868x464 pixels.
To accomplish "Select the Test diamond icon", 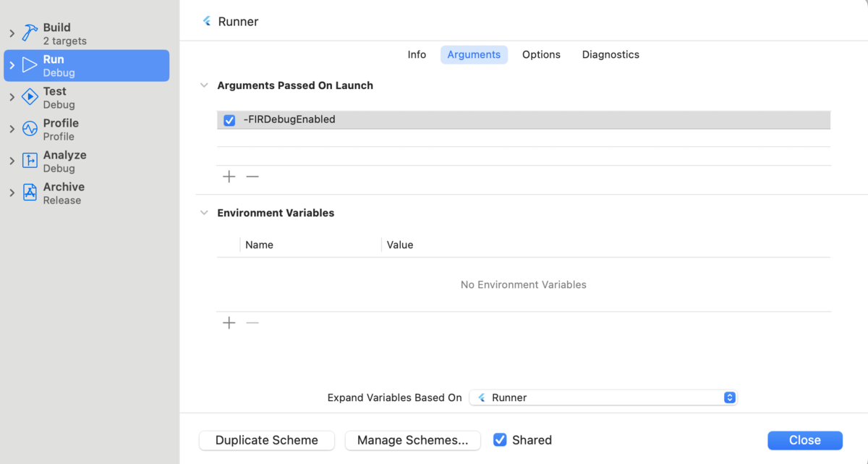I will coord(30,97).
